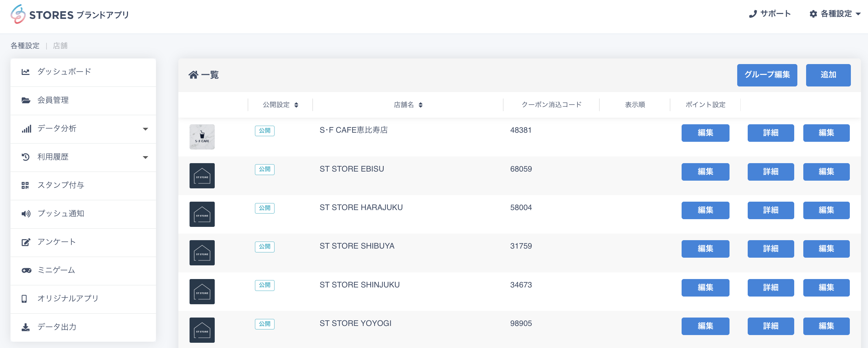The height and width of the screenshot is (348, 868).
Task: Sort by 店舗名 using its sort arrows
Action: pos(421,105)
